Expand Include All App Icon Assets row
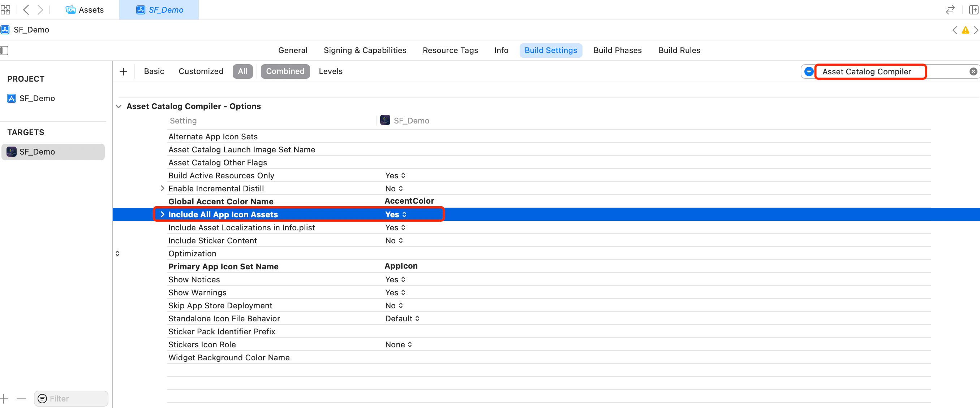This screenshot has height=408, width=980. coord(163,214)
